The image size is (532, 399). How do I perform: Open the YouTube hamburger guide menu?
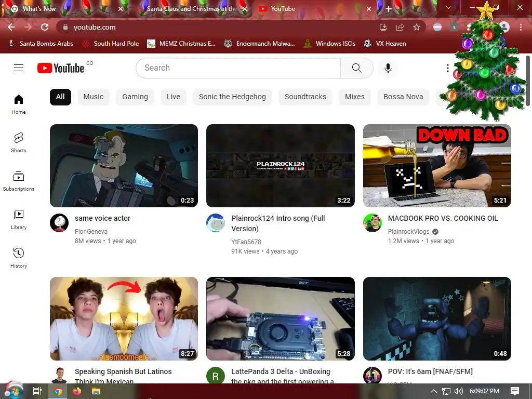pyautogui.click(x=19, y=68)
